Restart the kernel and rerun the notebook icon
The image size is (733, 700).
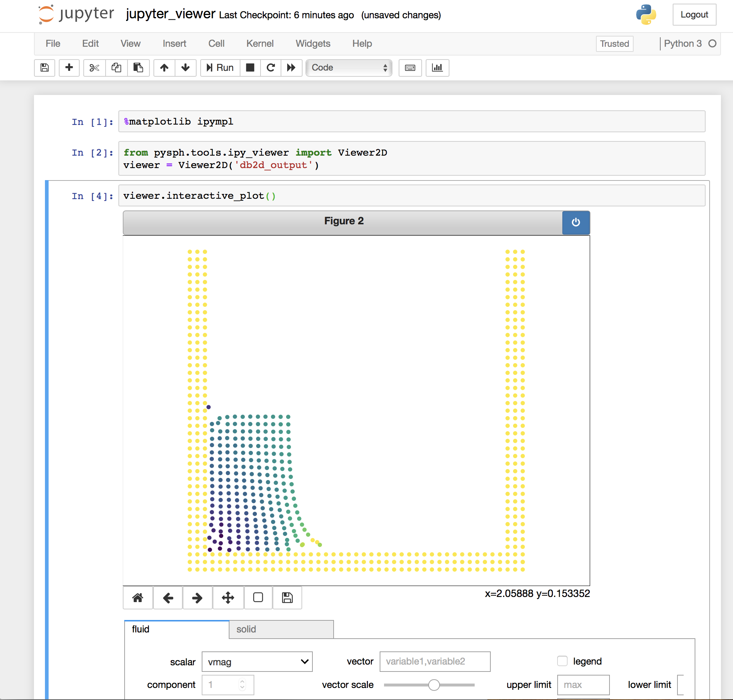click(x=291, y=68)
